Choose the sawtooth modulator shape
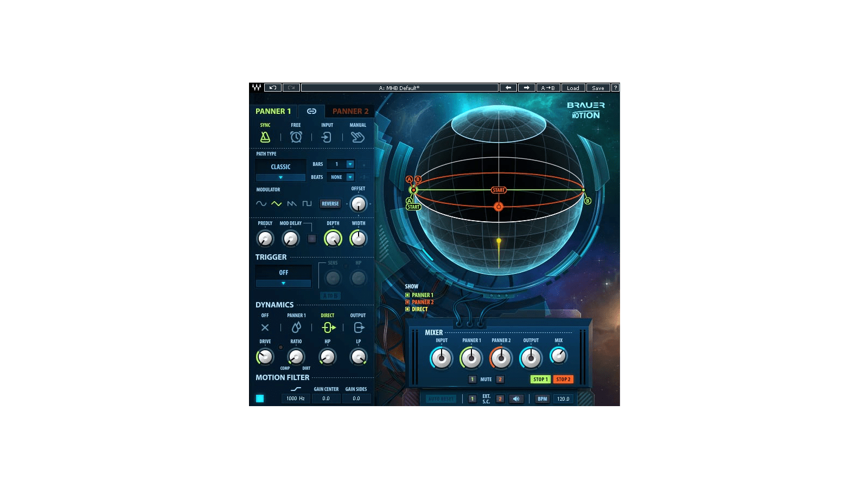The image size is (868, 488). [292, 204]
